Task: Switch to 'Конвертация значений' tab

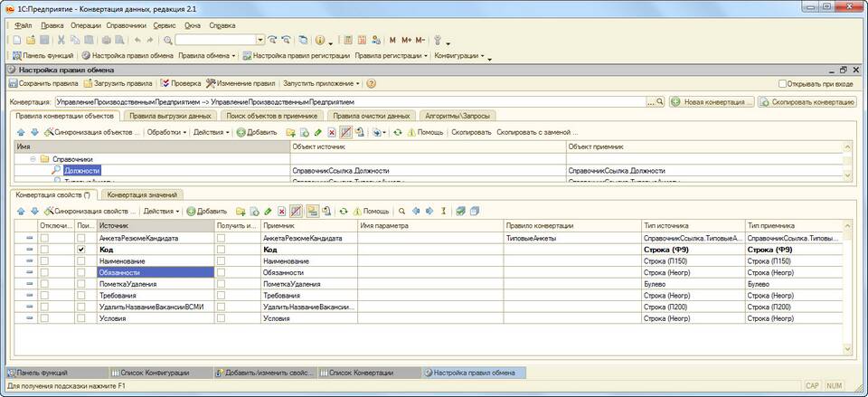Action: (142, 195)
